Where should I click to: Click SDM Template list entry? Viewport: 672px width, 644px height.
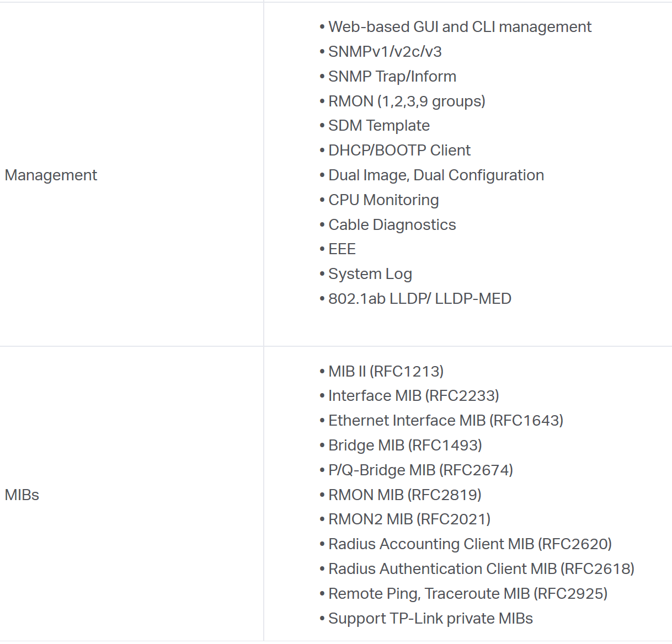tap(379, 126)
